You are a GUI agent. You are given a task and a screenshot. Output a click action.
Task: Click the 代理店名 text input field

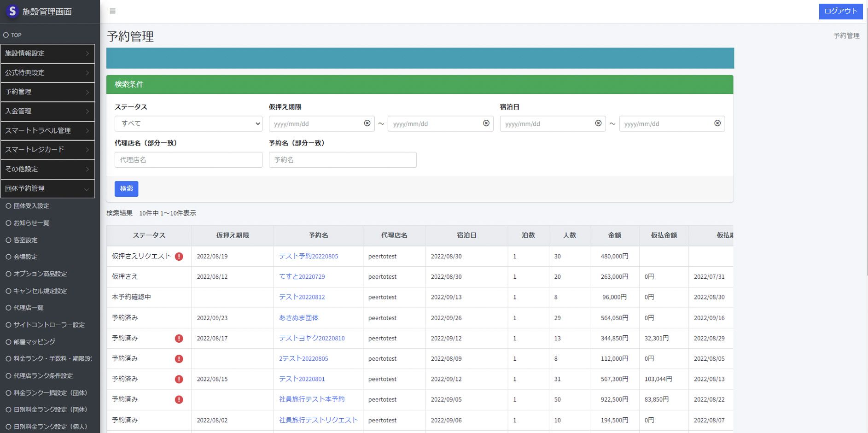click(188, 160)
